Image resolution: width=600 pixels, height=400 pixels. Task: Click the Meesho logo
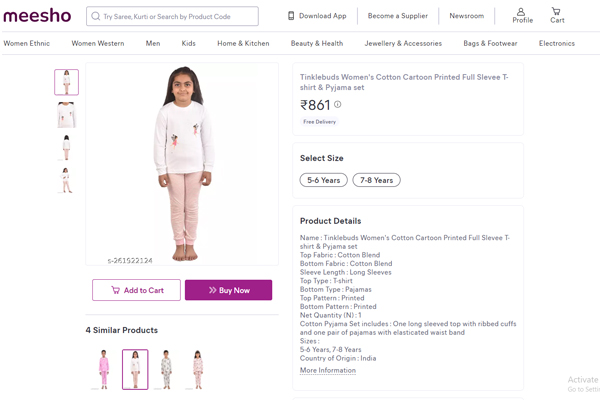[39, 16]
